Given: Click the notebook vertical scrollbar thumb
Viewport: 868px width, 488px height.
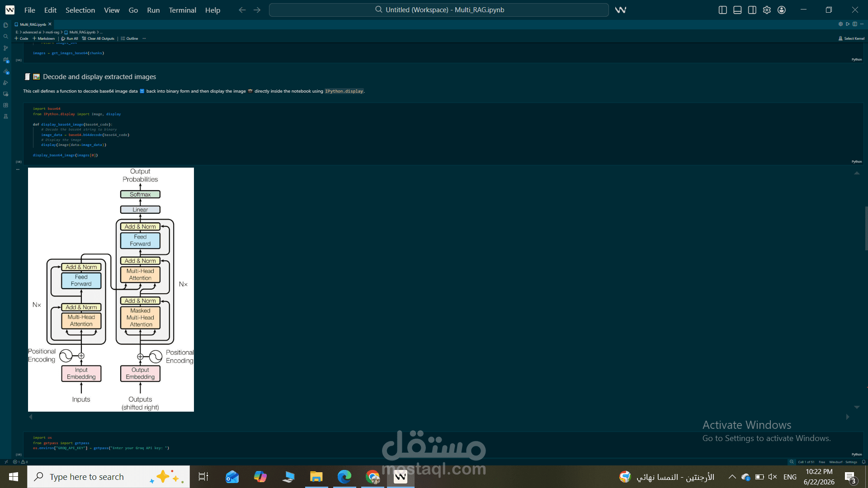Looking at the screenshot, I should (866, 228).
